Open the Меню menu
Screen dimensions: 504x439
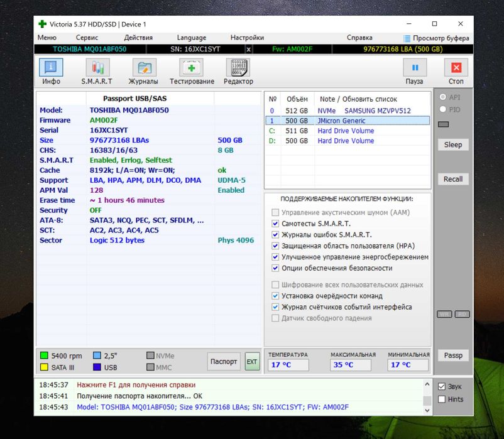click(x=47, y=38)
